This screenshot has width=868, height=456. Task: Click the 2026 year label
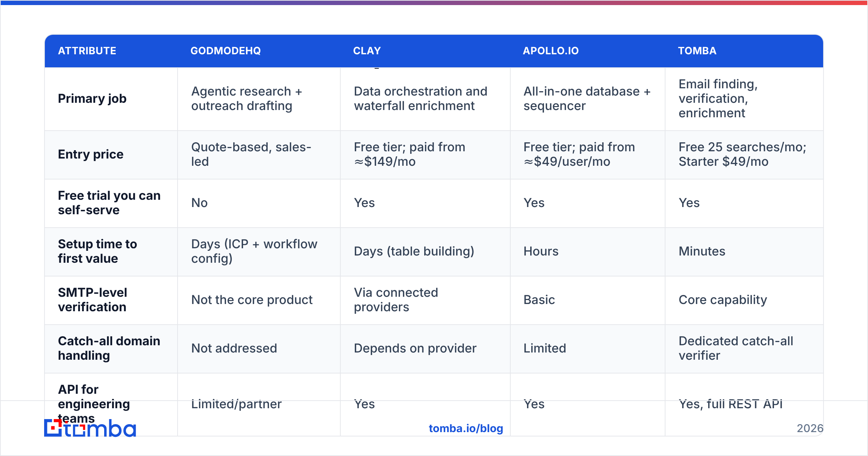(810, 428)
